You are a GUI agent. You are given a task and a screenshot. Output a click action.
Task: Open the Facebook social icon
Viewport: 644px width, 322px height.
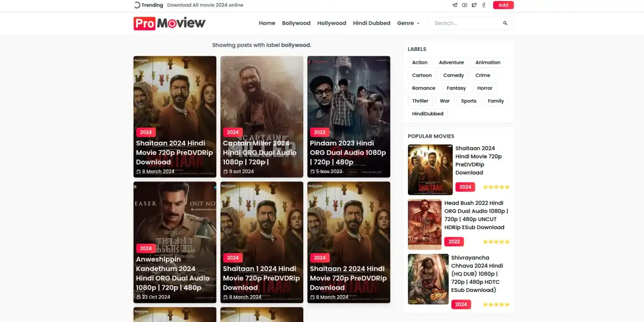coord(484,5)
